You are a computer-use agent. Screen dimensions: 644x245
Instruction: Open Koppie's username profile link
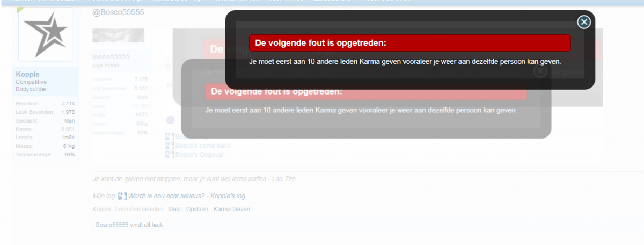pyautogui.click(x=28, y=74)
